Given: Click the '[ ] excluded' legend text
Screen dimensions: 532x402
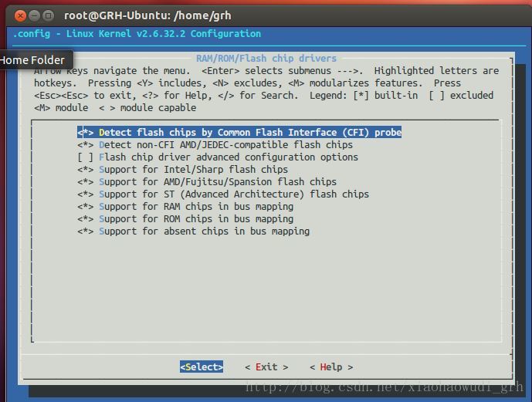Looking at the screenshot, I should click(x=461, y=96).
